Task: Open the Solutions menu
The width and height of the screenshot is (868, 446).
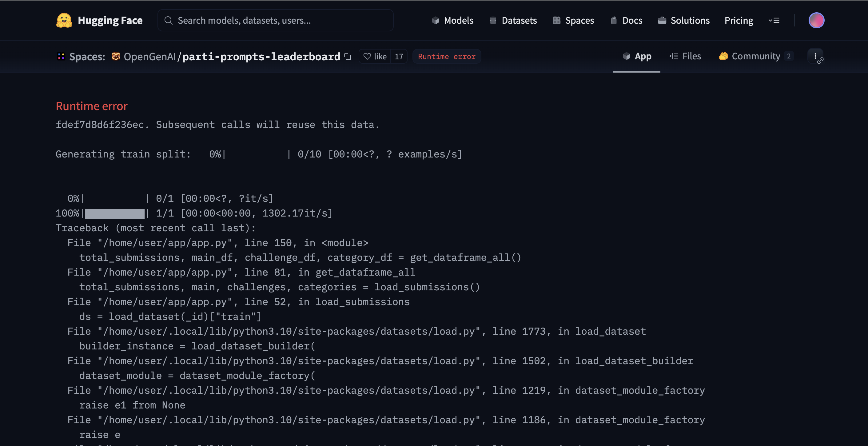Action: [x=684, y=20]
